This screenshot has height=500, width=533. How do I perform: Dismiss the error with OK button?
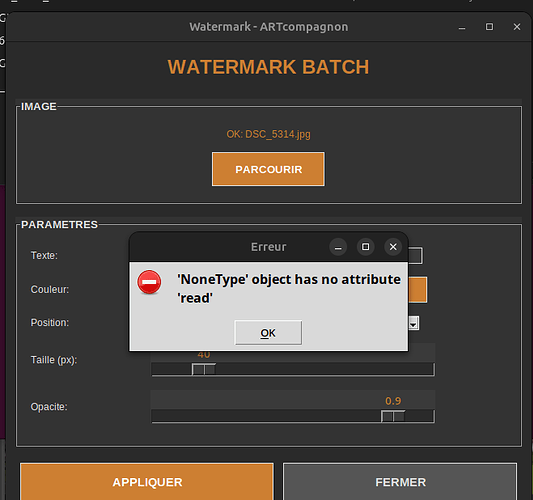[x=268, y=332]
